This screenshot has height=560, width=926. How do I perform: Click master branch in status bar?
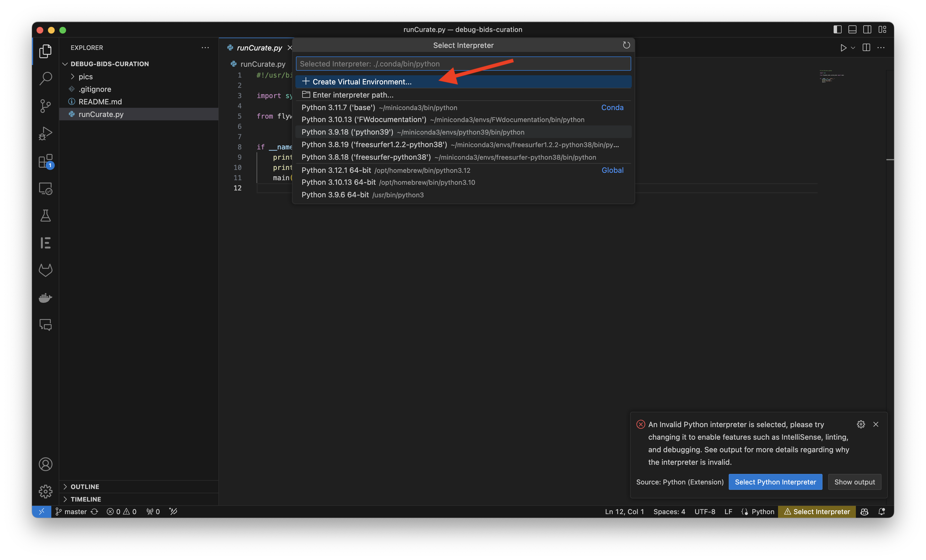[x=71, y=512]
